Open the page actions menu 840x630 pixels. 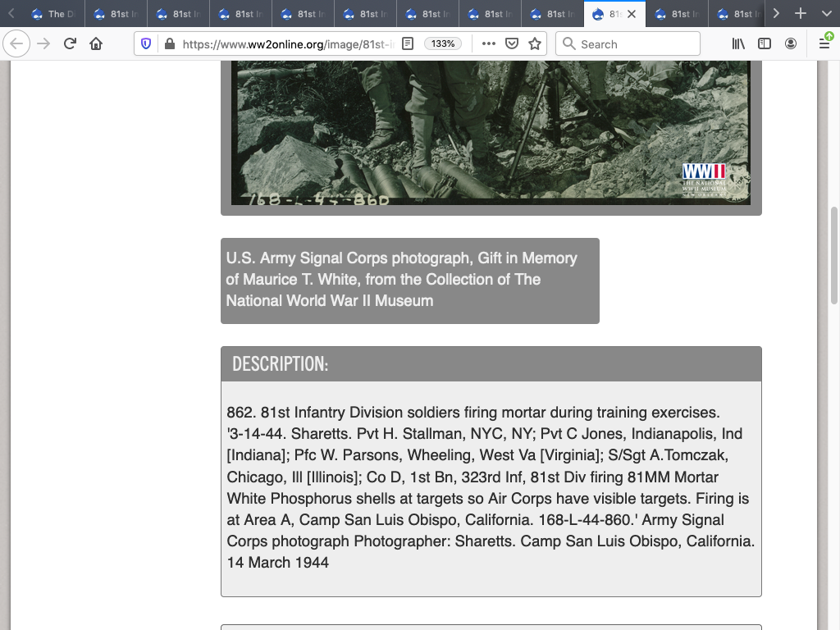click(x=489, y=44)
